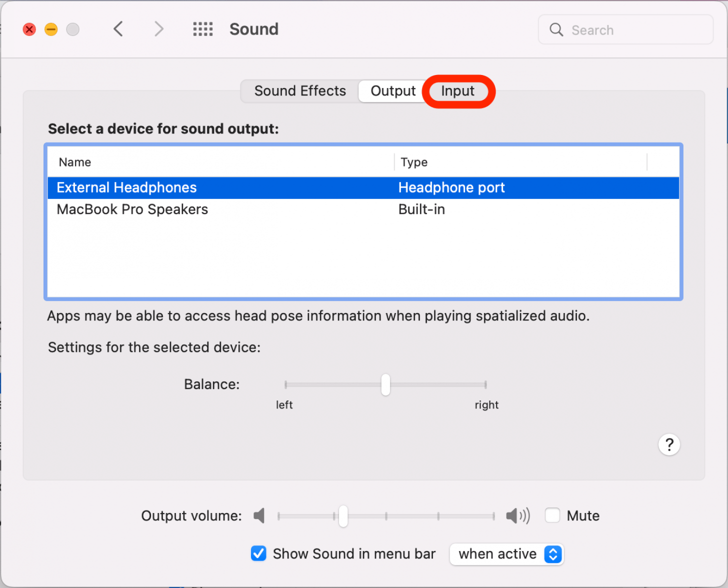Select the Output tab
The image size is (728, 588).
coord(393,91)
